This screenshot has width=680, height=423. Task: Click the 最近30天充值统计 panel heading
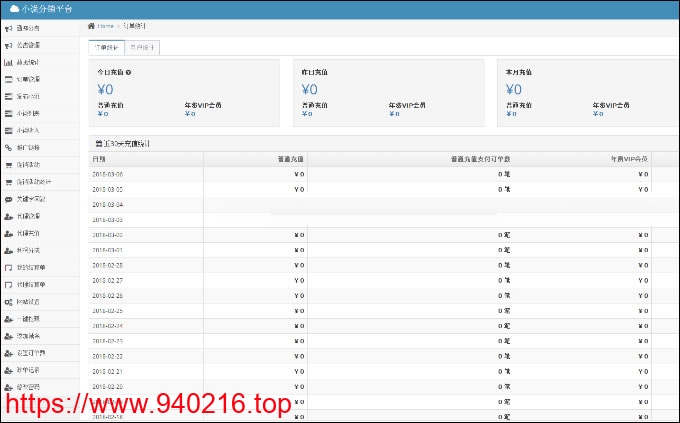[122, 144]
